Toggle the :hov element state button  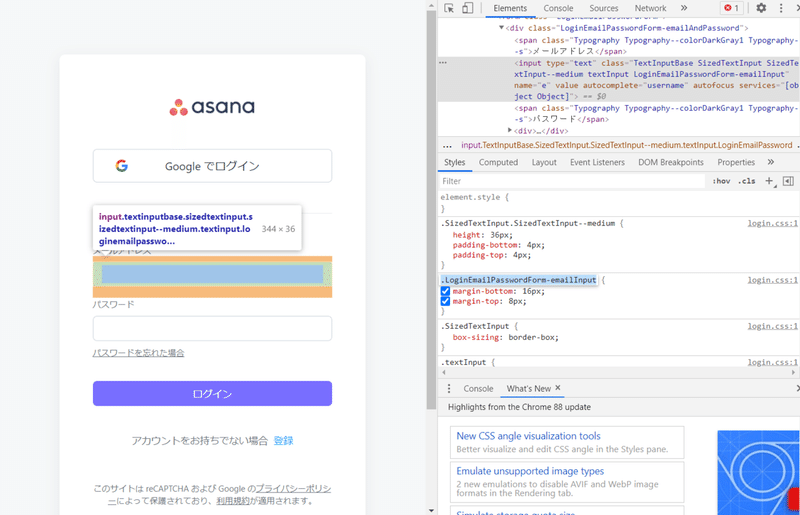pos(721,181)
